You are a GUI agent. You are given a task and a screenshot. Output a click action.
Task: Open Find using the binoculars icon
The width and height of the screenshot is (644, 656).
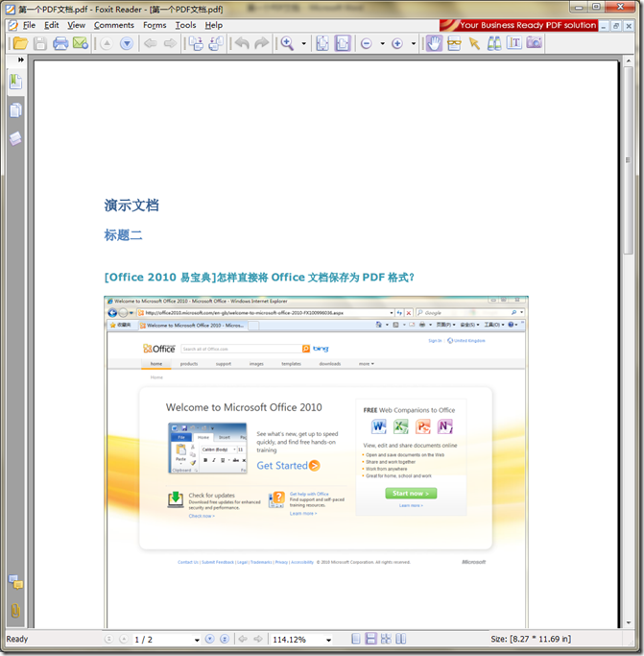(x=494, y=43)
